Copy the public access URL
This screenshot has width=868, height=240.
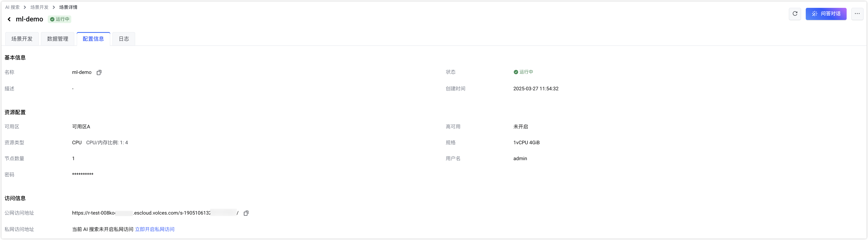tap(246, 213)
